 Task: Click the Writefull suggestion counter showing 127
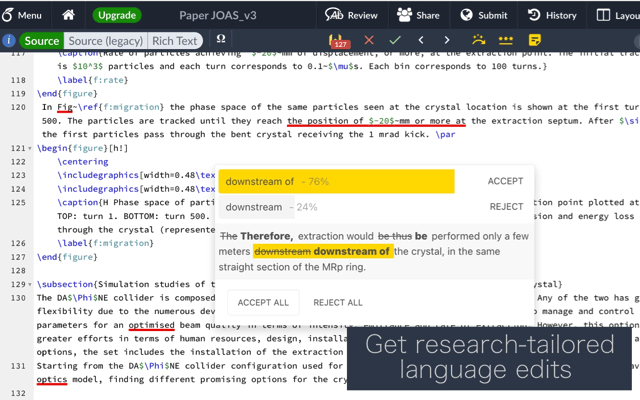coord(340,41)
